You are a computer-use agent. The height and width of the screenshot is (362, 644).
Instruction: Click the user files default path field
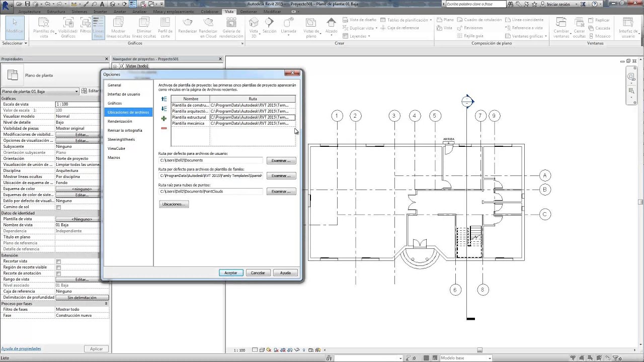pyautogui.click(x=211, y=160)
